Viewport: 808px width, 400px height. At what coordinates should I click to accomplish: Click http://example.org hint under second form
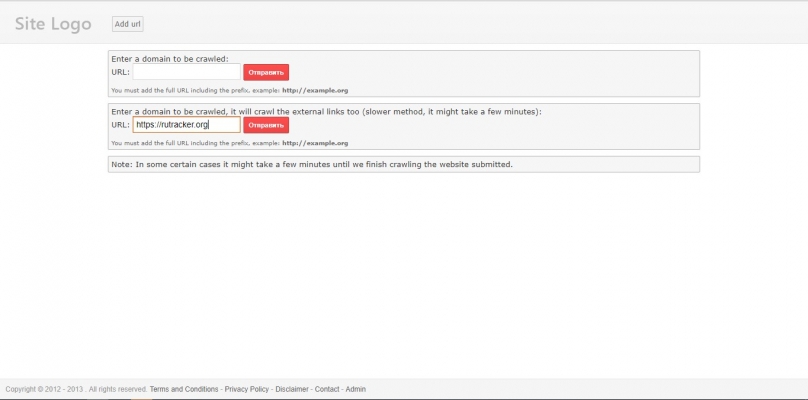click(x=315, y=143)
